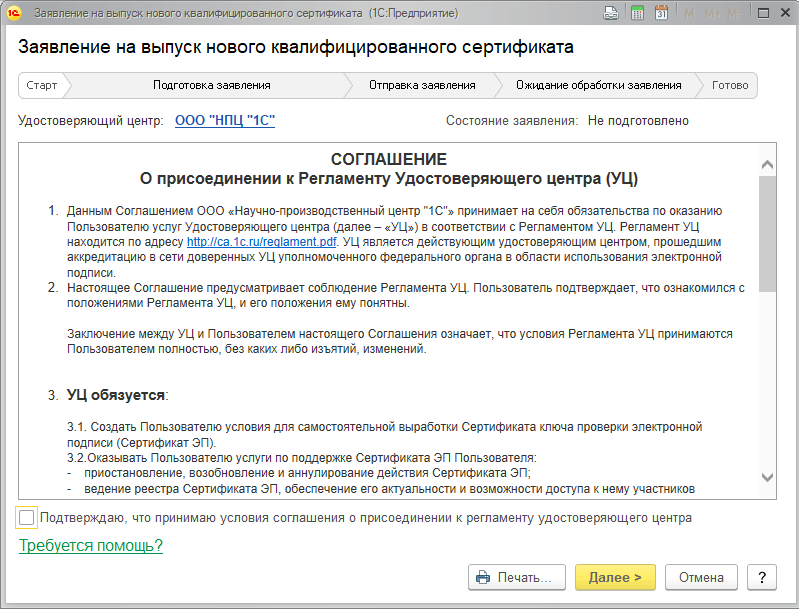This screenshot has height=610, width=799.
Task: Click the УЦ обязуется section heading
Action: click(117, 395)
